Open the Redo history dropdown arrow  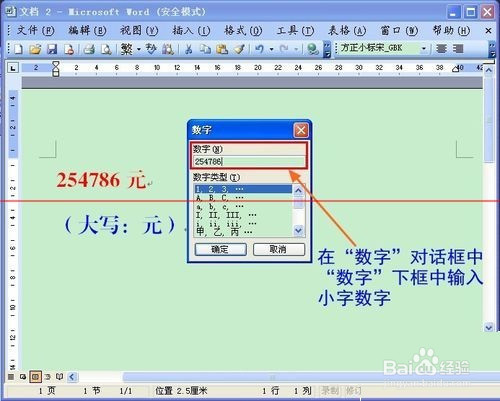pos(296,49)
